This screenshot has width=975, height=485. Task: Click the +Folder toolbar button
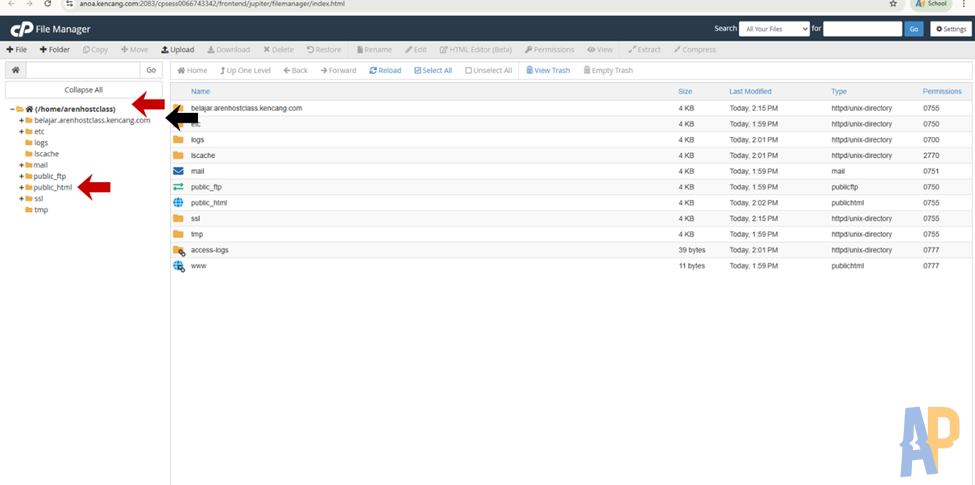click(x=54, y=49)
